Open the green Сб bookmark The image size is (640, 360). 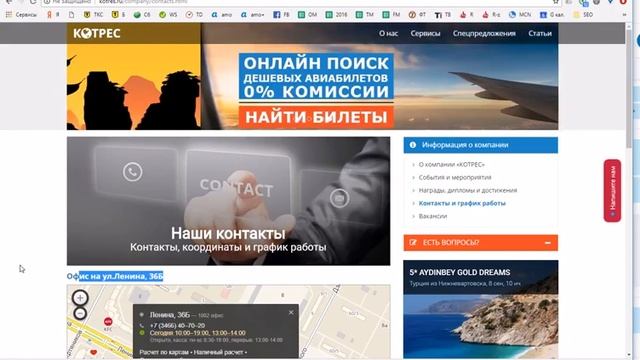click(142, 15)
